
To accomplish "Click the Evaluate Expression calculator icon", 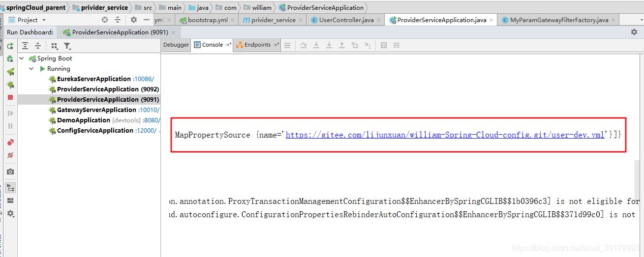I will (384, 45).
